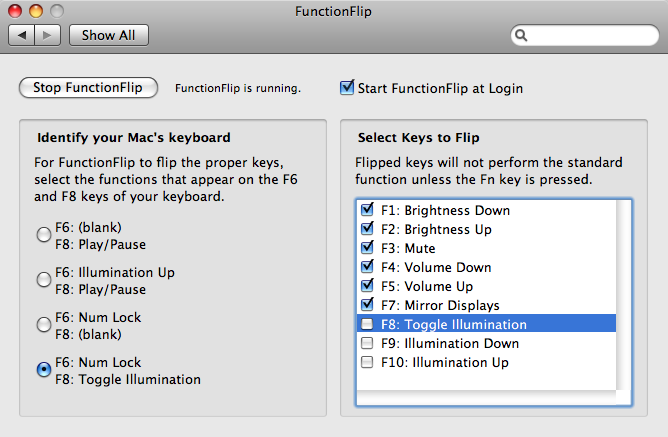
Task: Select F6 Num Lock, F8 Toggle Illumination option
Action: pos(44,370)
